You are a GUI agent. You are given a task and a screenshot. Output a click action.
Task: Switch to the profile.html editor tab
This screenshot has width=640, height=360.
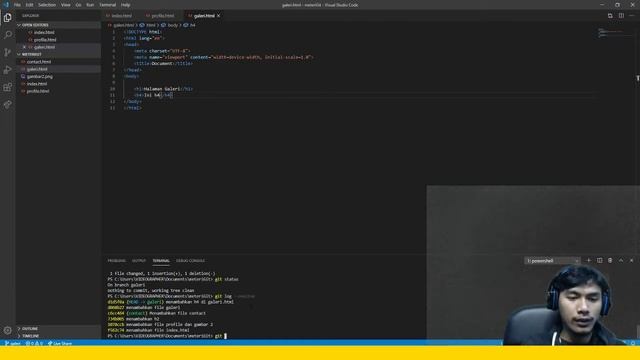(x=162, y=16)
